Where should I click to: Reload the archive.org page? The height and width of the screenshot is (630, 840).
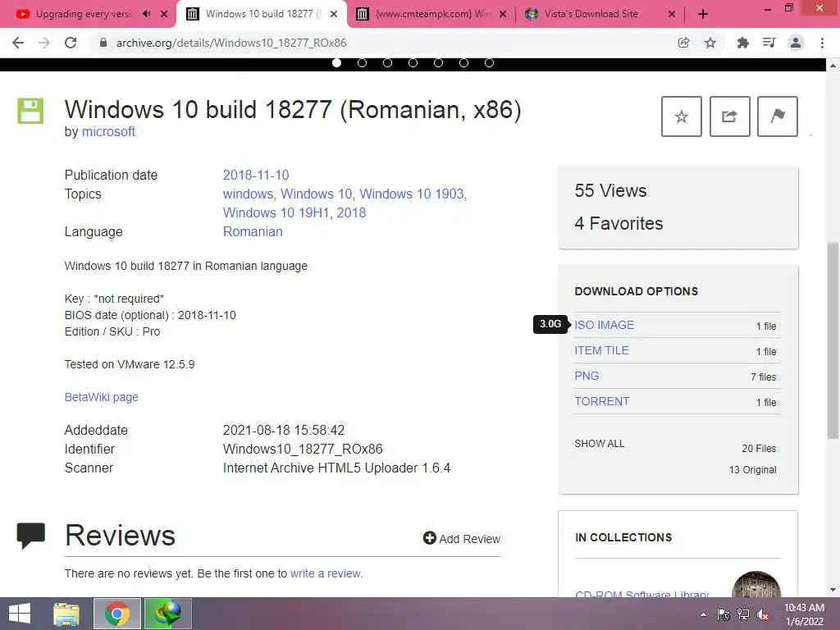tap(71, 43)
